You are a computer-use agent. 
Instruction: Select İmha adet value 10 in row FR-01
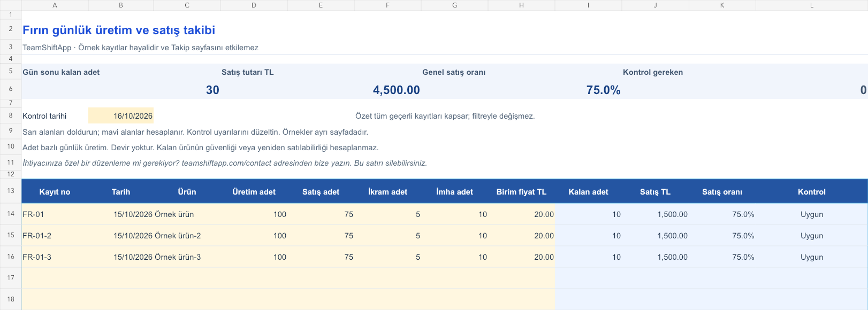coord(454,214)
